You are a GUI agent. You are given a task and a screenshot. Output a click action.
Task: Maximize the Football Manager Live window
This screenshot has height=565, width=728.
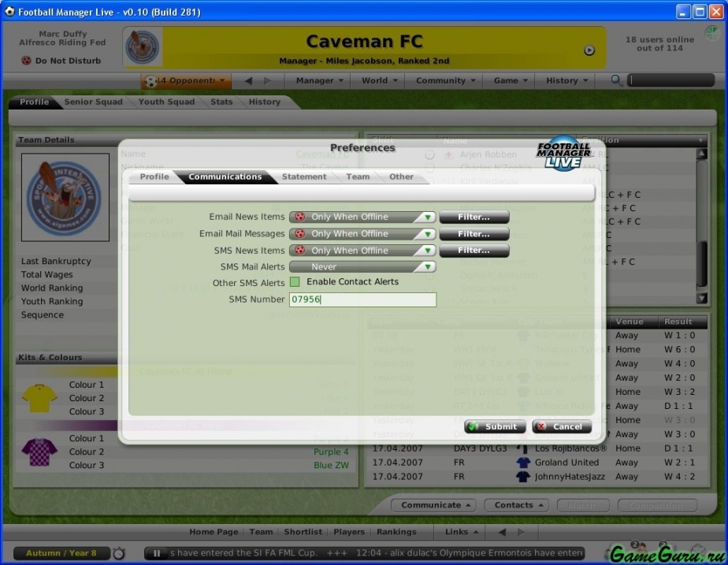pyautogui.click(x=699, y=12)
